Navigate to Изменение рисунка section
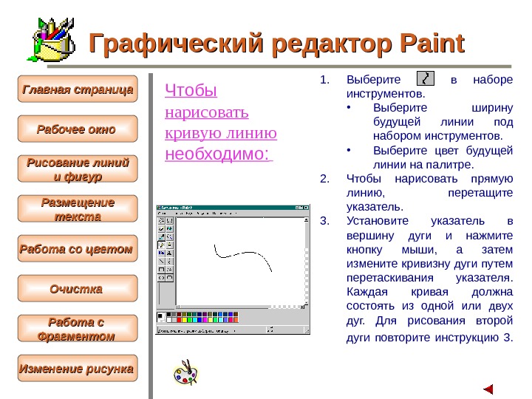 click(78, 368)
